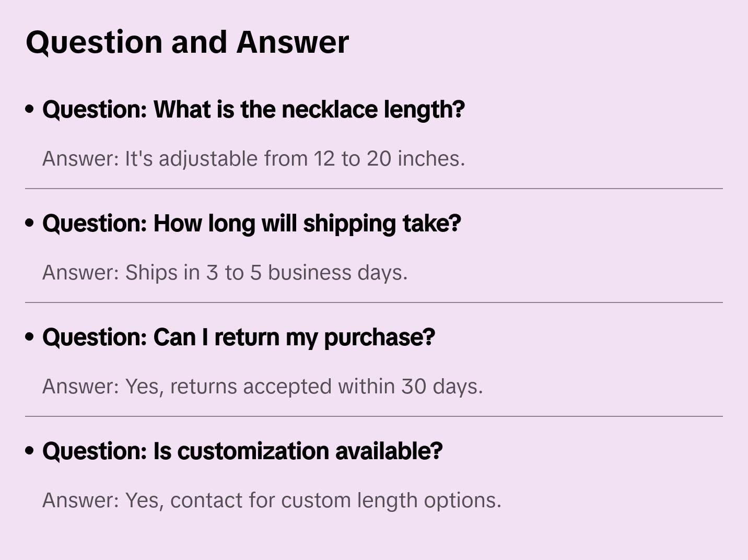Click the "Ships in 3 to 5 business days" answer

click(x=225, y=273)
